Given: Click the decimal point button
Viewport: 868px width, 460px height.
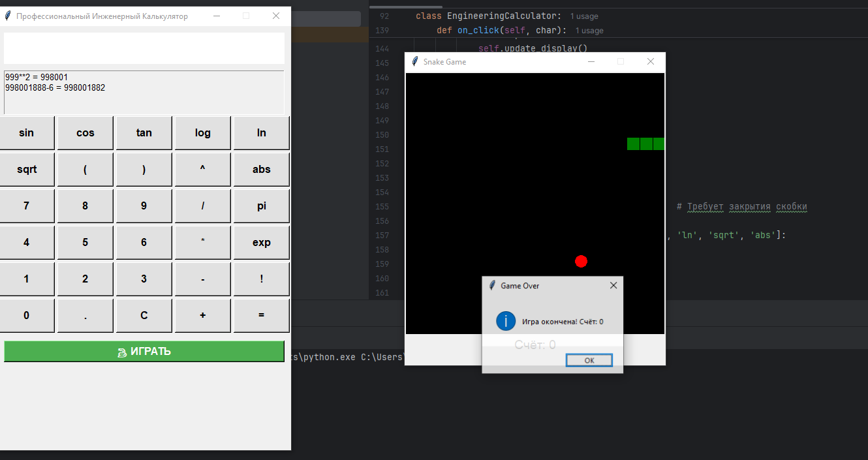Looking at the screenshot, I should [85, 316].
